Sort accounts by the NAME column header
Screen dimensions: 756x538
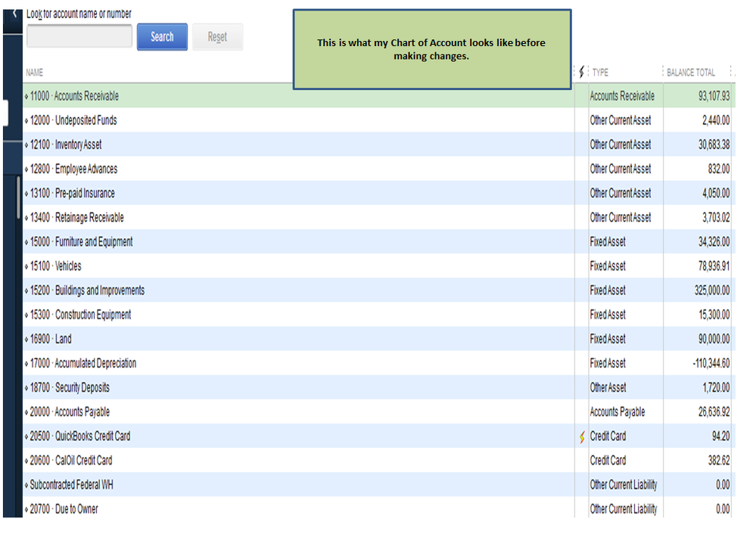coord(35,73)
